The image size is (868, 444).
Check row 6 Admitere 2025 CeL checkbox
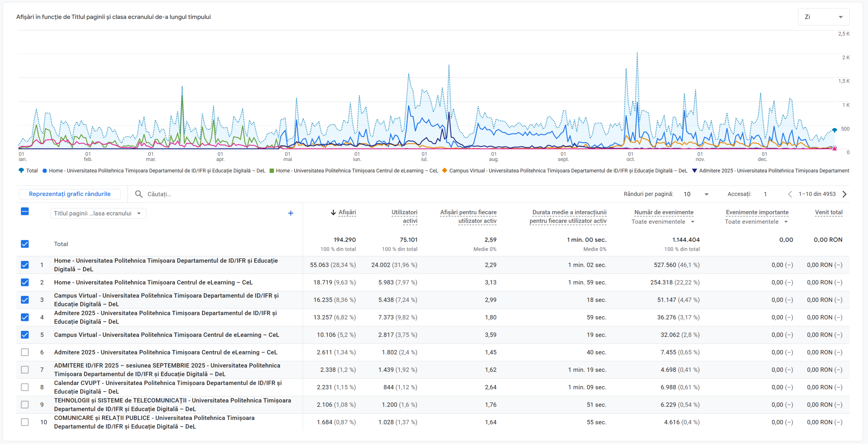point(25,352)
